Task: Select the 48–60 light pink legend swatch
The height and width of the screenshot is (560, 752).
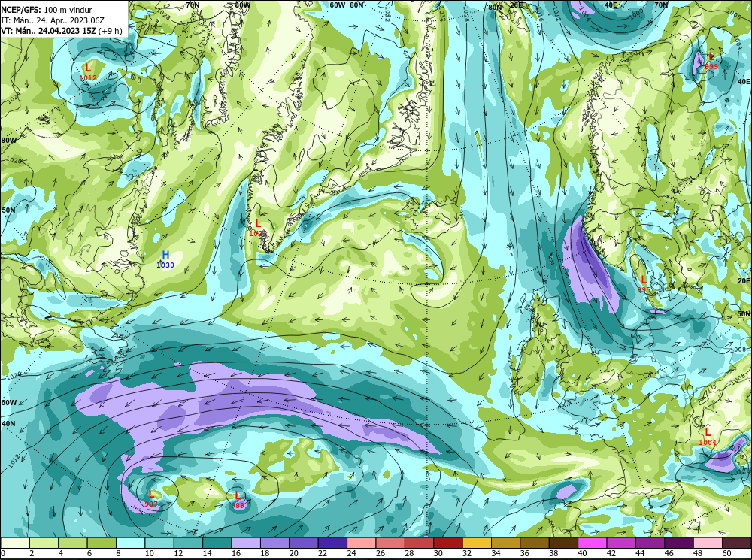Action: pos(708,543)
